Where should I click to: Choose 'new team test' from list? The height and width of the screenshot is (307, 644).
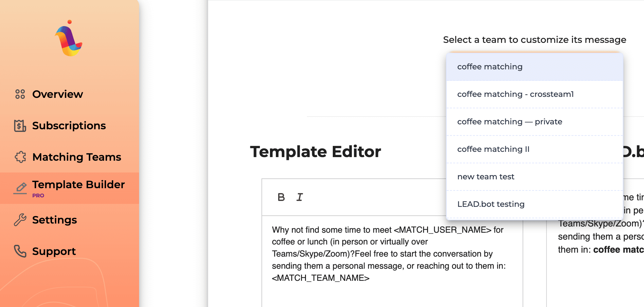point(486,177)
